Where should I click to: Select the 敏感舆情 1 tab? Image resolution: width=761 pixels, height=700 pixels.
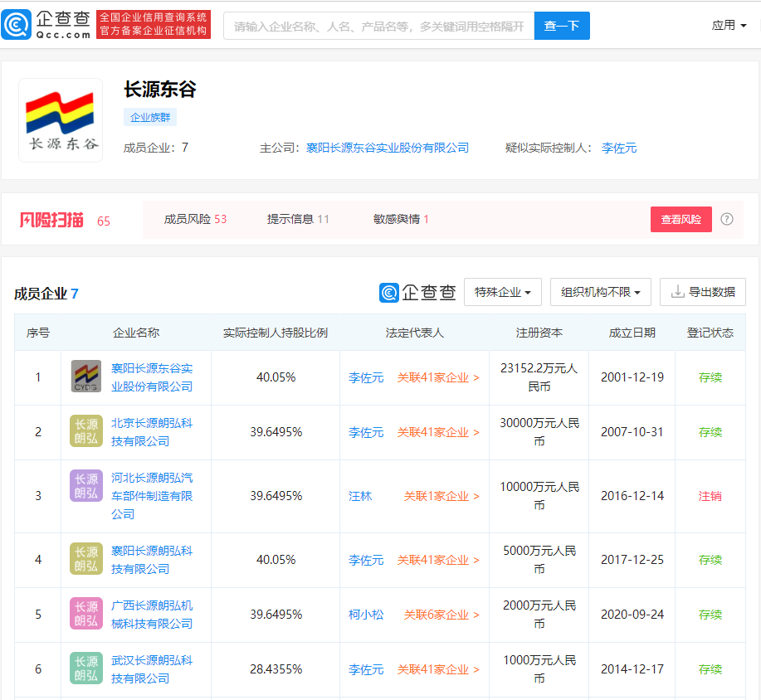[x=401, y=219]
